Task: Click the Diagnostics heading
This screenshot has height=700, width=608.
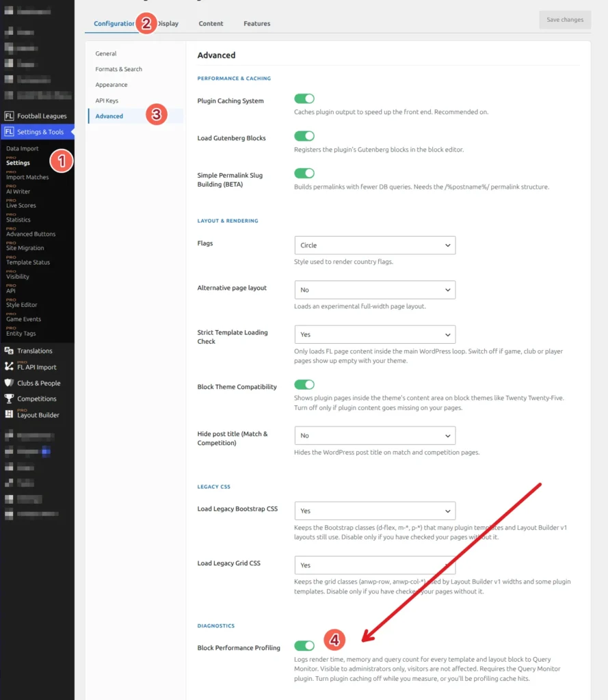Action: coord(215,625)
